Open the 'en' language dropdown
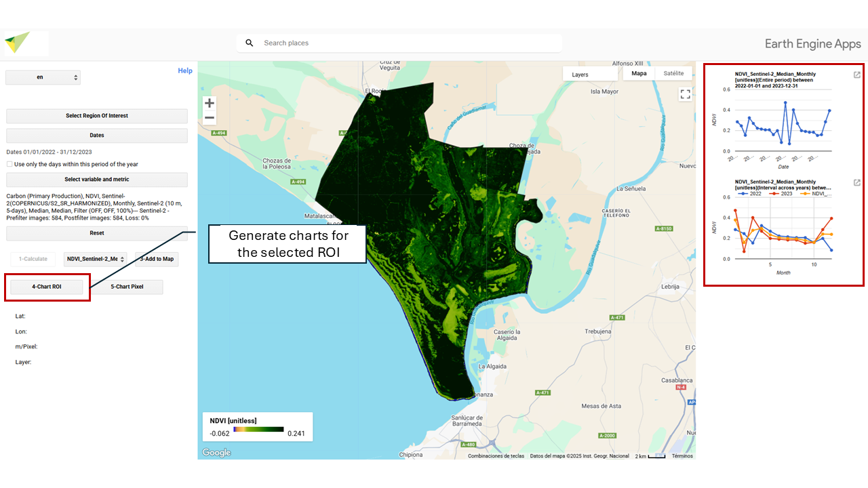The width and height of the screenshot is (868, 488). [43, 78]
